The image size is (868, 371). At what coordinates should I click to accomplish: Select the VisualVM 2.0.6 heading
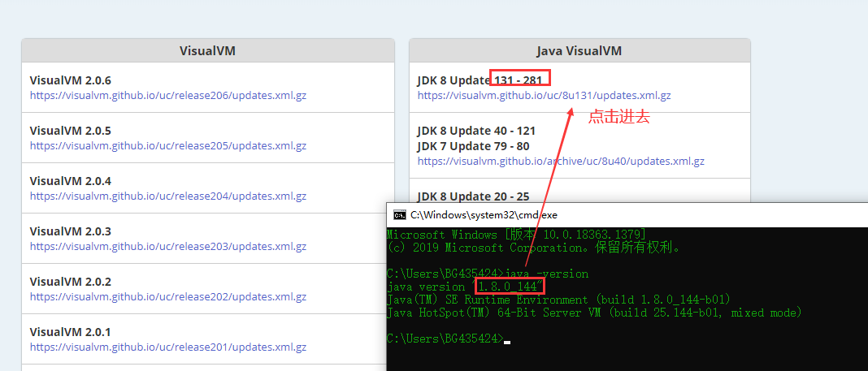coord(71,80)
